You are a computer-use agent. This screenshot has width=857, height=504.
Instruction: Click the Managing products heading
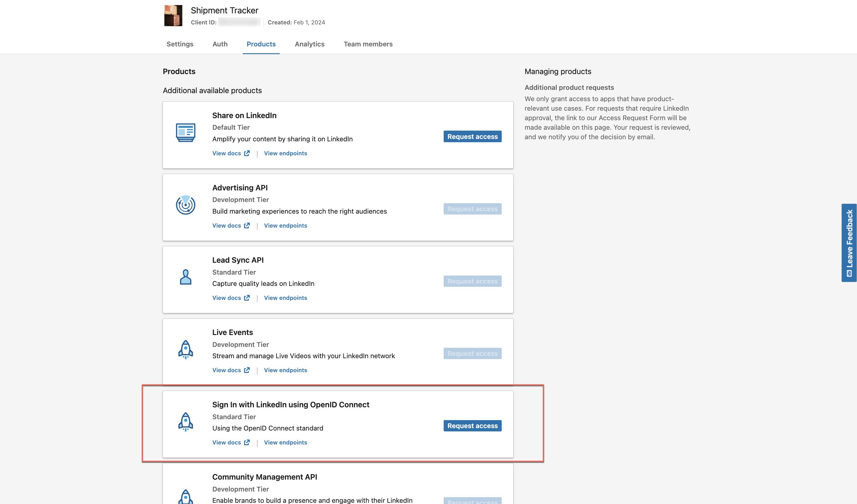click(558, 71)
